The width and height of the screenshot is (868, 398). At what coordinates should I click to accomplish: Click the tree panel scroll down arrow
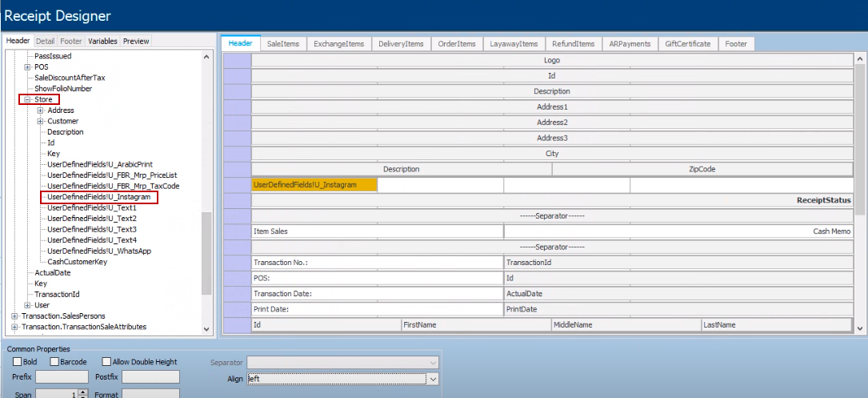click(206, 328)
